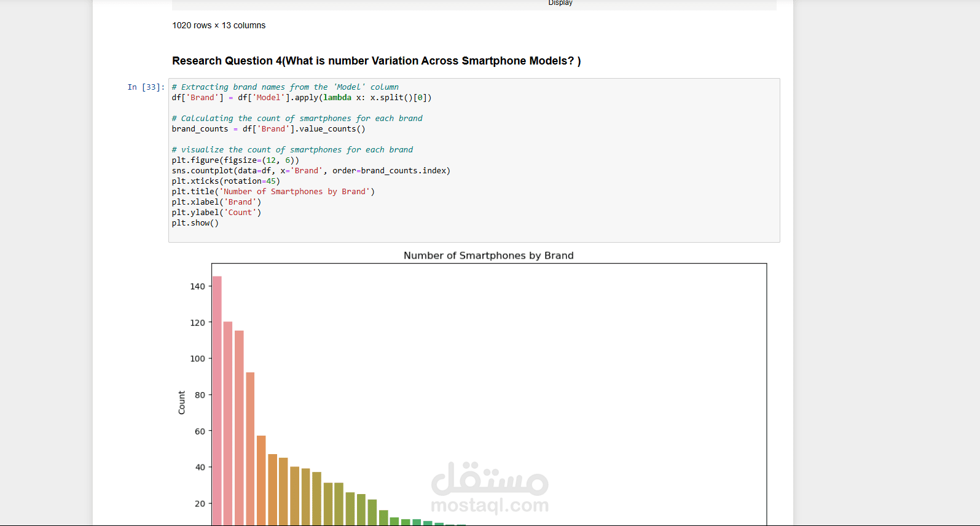Viewport: 980px width, 526px height.
Task: Click the first orange bar near 57
Action: pyautogui.click(x=261, y=481)
